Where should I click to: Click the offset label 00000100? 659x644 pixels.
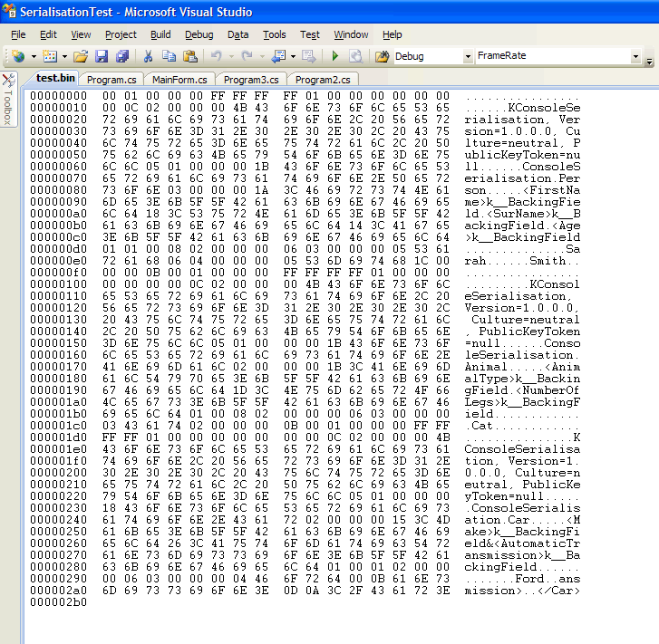pos(58,284)
